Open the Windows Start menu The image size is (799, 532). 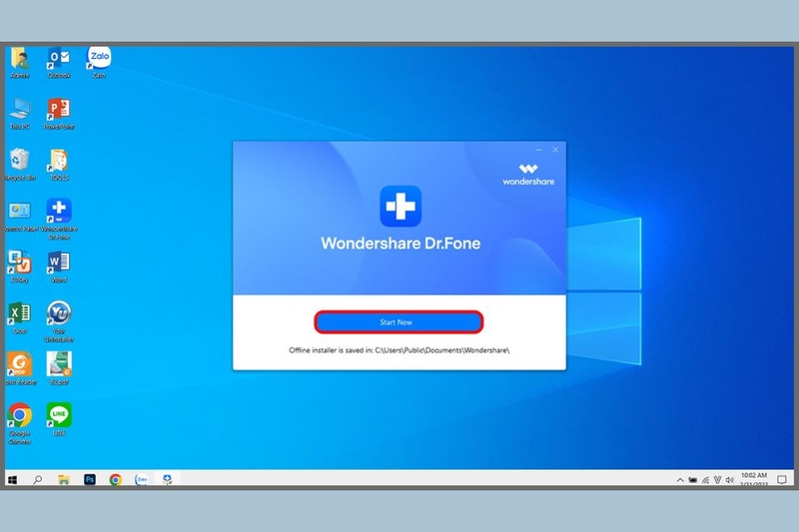click(13, 479)
